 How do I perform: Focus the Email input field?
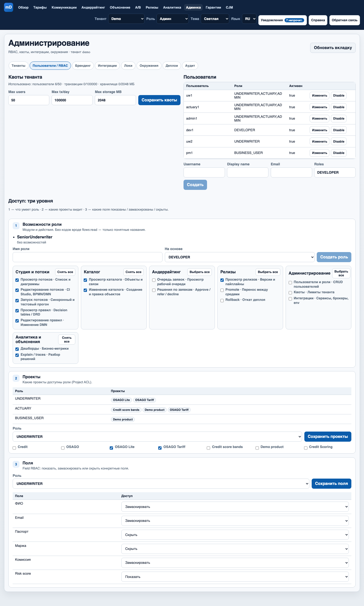tap(291, 172)
